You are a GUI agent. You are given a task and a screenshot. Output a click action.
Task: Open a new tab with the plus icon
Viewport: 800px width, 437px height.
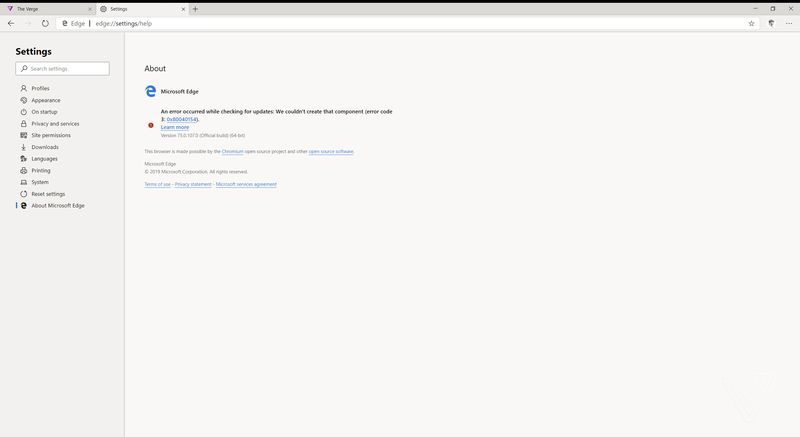(x=195, y=9)
